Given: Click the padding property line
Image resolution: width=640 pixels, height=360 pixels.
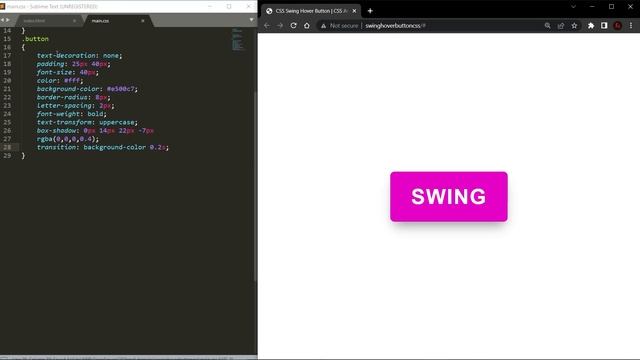Looking at the screenshot, I should (73, 64).
